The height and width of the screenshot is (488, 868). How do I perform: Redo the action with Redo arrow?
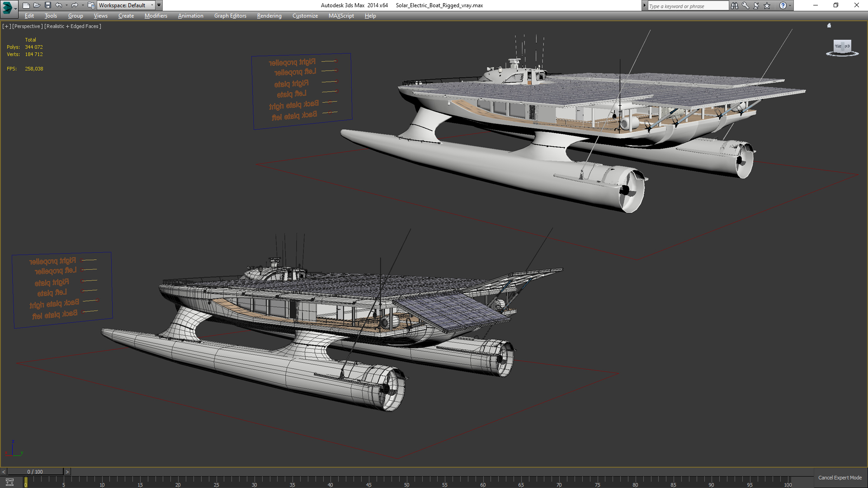(x=75, y=5)
